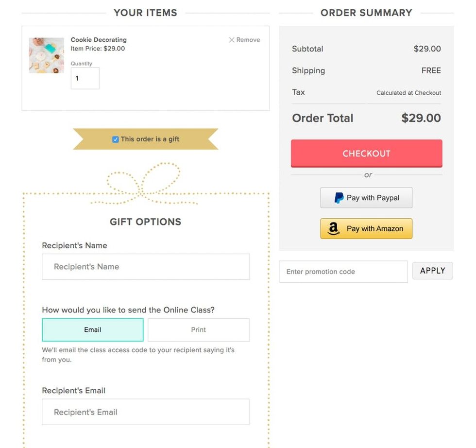Click the Amazon logo icon

pyautogui.click(x=333, y=228)
